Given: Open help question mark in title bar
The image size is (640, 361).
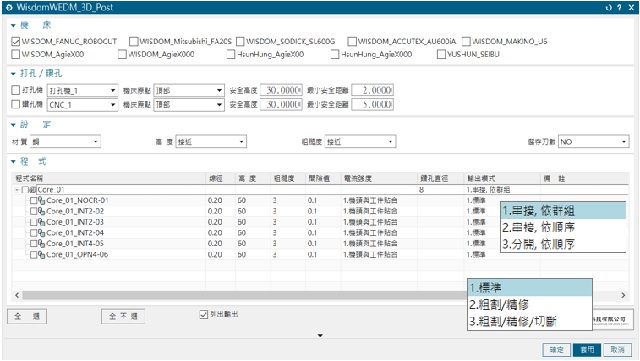Looking at the screenshot, I should (620, 7).
